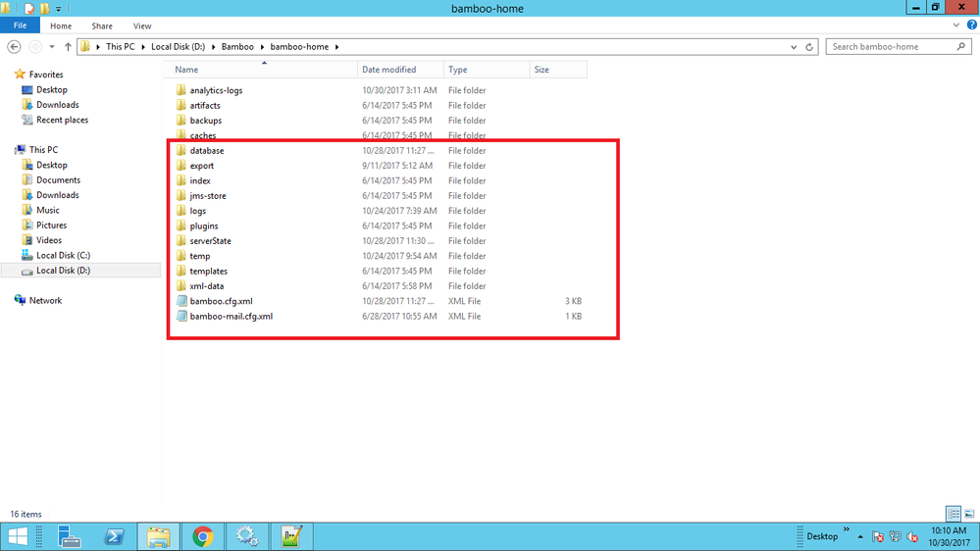Open the Desktop toolbar chevron on taskbar
Viewport: 980px width, 551px height.
(x=847, y=529)
